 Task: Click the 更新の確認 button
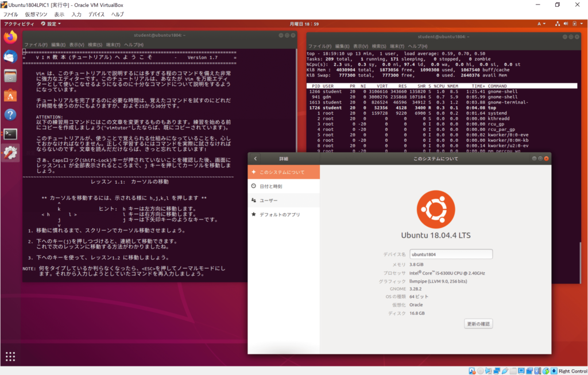(x=478, y=324)
